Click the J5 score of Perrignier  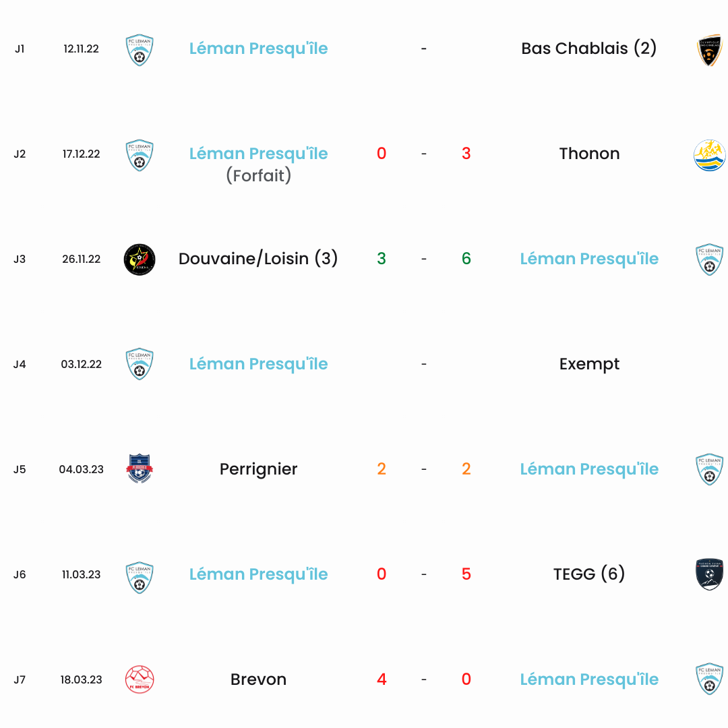pos(381,469)
